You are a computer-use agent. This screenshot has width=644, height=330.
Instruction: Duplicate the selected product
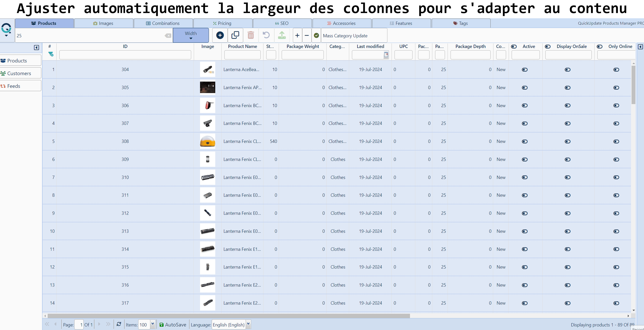pyautogui.click(x=235, y=35)
